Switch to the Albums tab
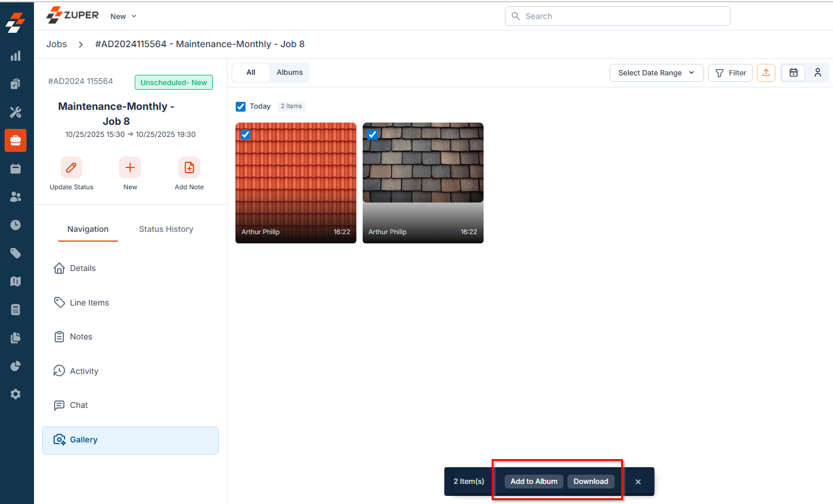Image resolution: width=833 pixels, height=504 pixels. [x=290, y=72]
